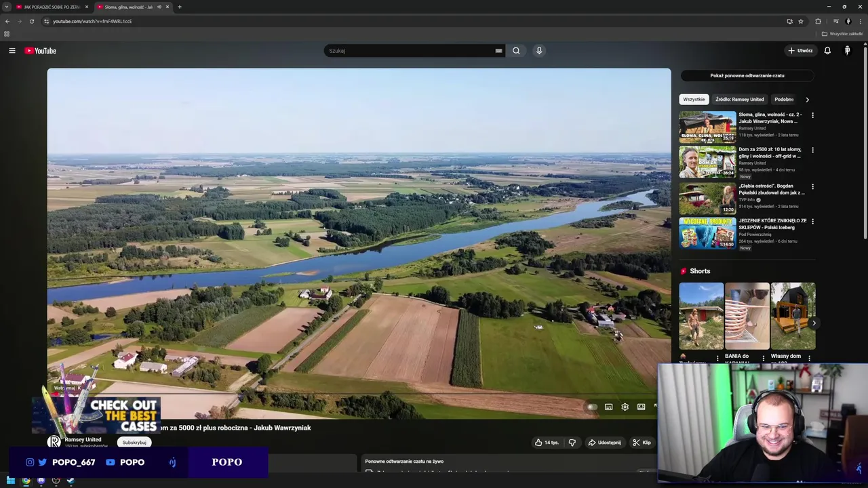The image size is (868, 488).
Task: Open the YouTube account avatar menu
Action: pyautogui.click(x=847, y=51)
